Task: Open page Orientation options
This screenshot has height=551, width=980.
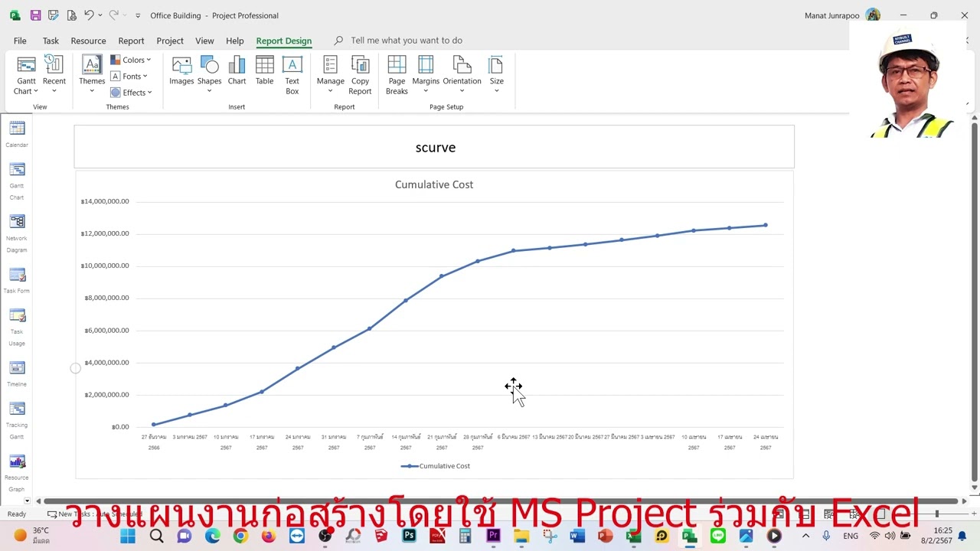Action: tap(462, 75)
